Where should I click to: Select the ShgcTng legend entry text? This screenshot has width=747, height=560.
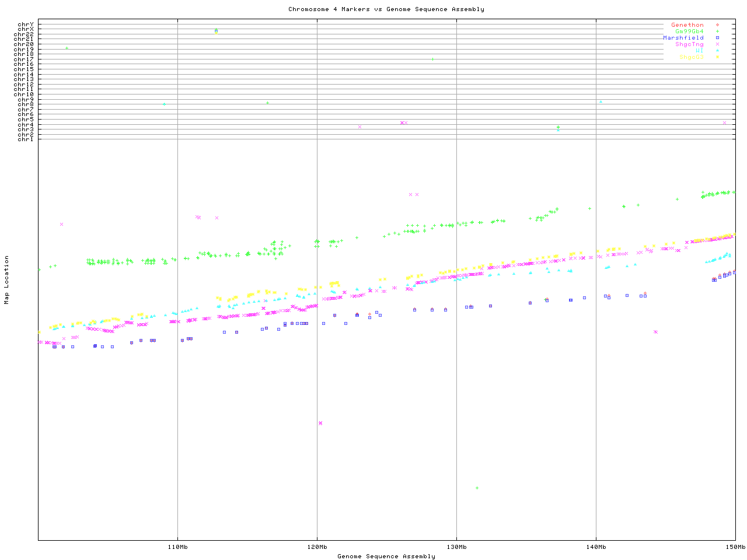[x=689, y=44]
